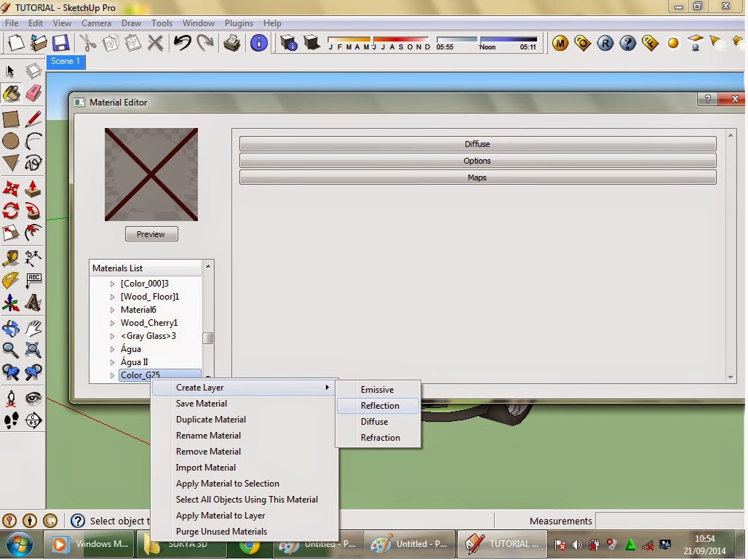The height and width of the screenshot is (560, 748).
Task: Click the Materials List scrollbar thumb
Action: pos(207,337)
